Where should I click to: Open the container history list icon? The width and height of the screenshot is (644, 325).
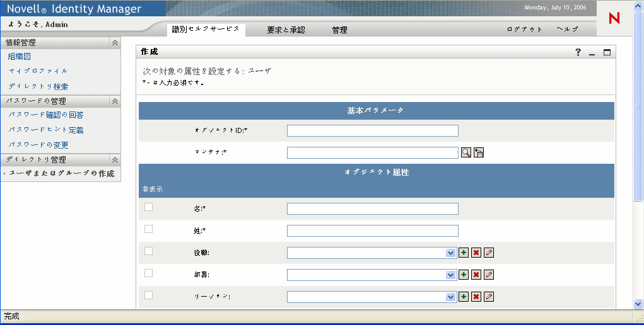(x=479, y=152)
